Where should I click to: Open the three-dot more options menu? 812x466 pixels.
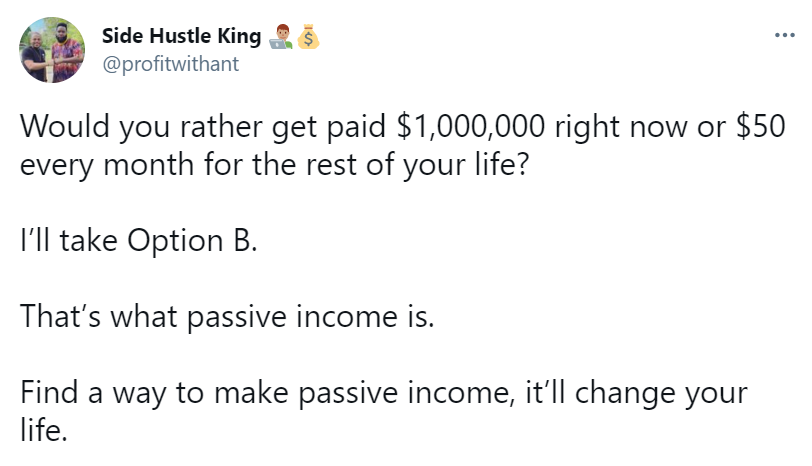pos(785,35)
